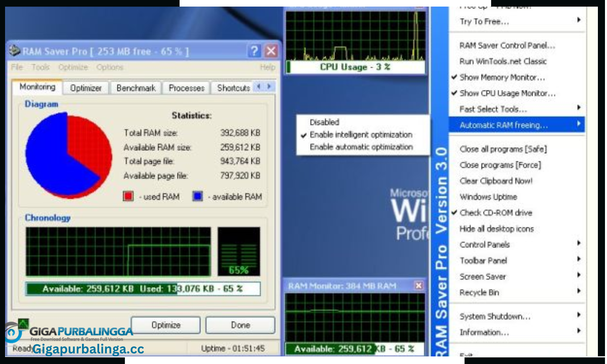Click the RAM Saver Pro title bar icon
This screenshot has height=364, width=607.
pos(15,51)
